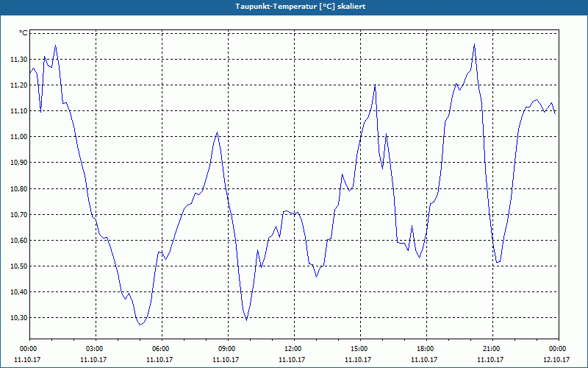Click the '03:00' time label
588x368 pixels.
[x=96, y=349]
